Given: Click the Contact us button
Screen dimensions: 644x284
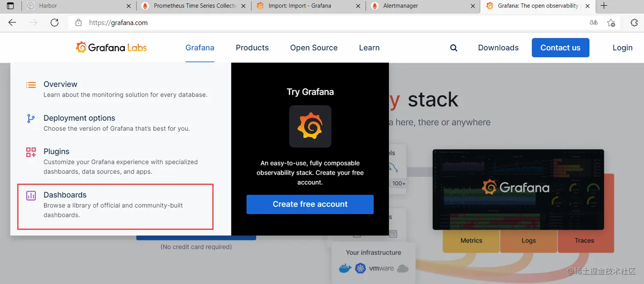Looking at the screenshot, I should point(561,48).
